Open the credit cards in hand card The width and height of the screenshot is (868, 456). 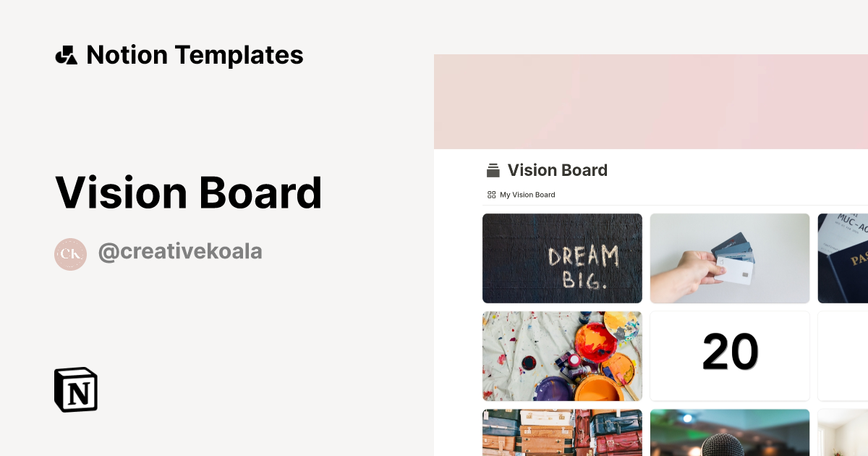pyautogui.click(x=730, y=258)
